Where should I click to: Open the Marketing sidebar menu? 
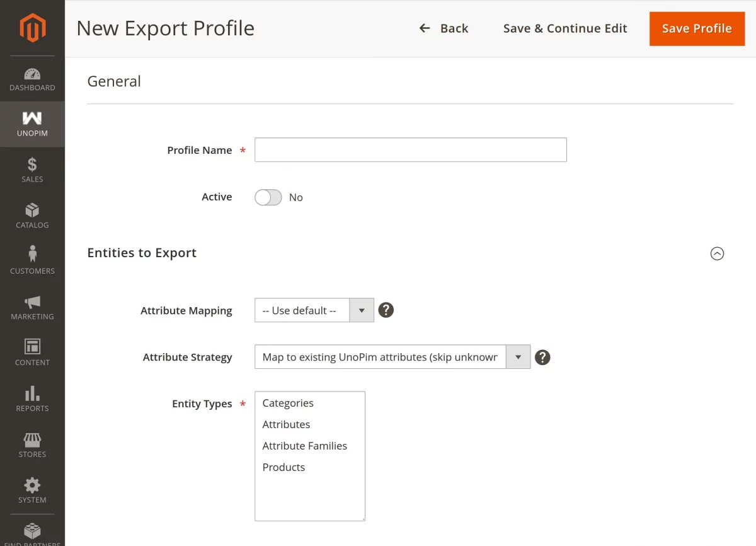[32, 308]
